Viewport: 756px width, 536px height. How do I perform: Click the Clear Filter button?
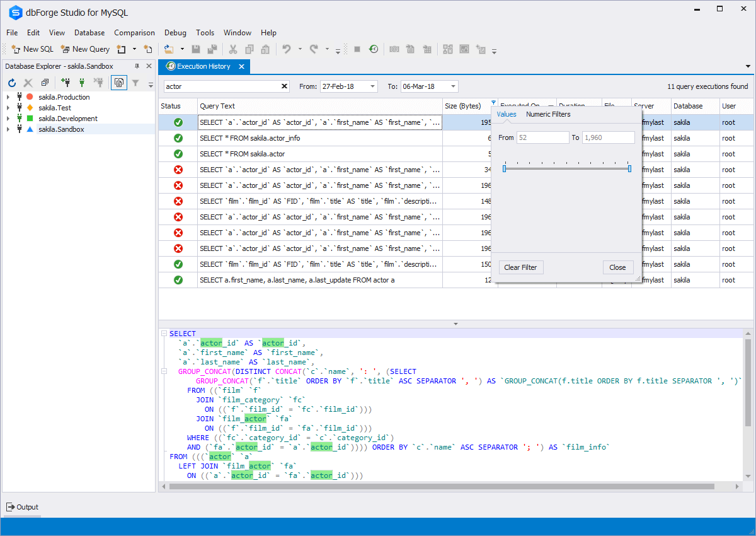point(521,267)
